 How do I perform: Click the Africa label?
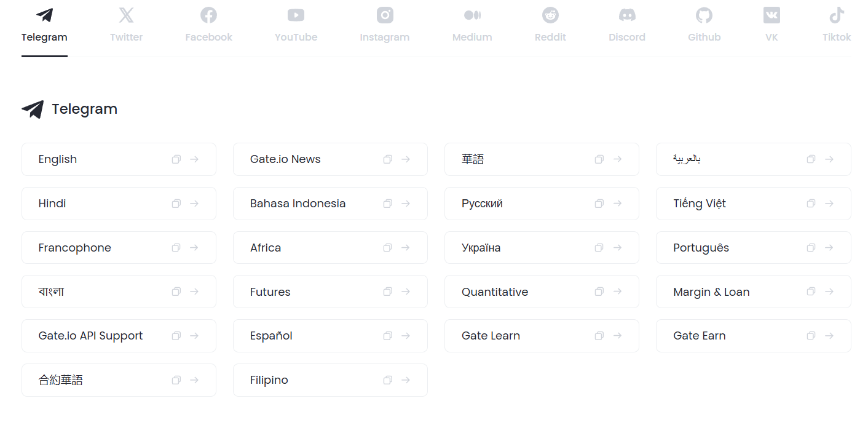tap(266, 248)
